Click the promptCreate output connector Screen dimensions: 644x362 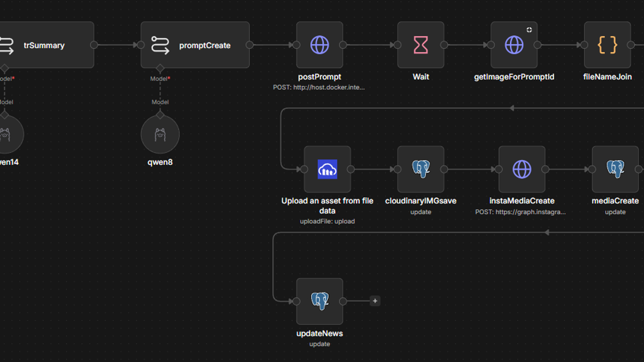coord(250,45)
